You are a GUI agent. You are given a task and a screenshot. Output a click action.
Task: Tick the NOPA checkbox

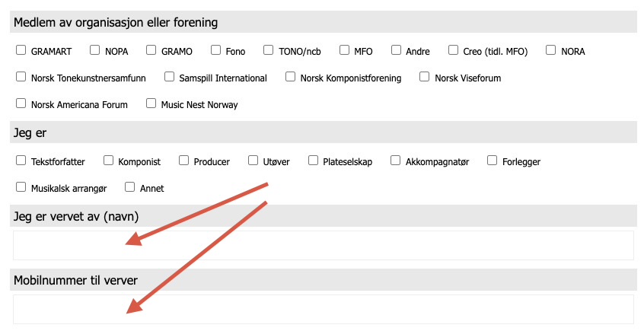95,51
